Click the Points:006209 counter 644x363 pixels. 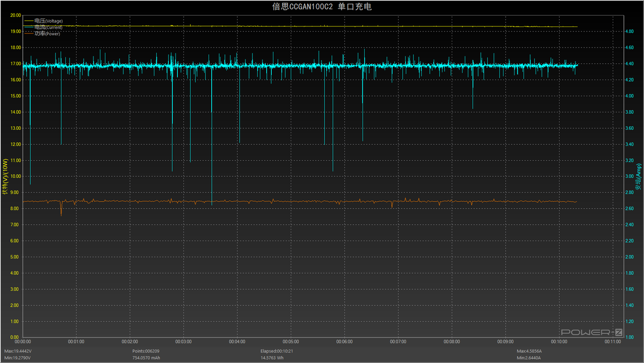(x=146, y=351)
